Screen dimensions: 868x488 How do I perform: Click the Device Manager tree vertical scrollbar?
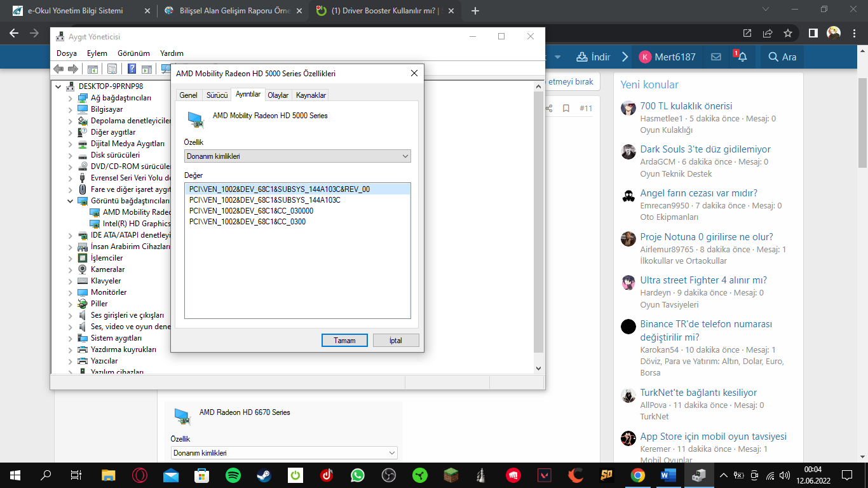pyautogui.click(x=538, y=227)
